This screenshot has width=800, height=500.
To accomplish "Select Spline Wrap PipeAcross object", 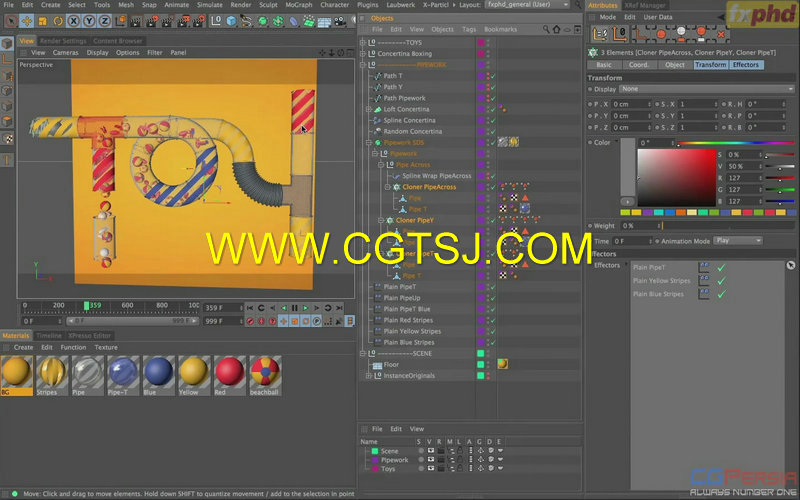I will (x=437, y=176).
